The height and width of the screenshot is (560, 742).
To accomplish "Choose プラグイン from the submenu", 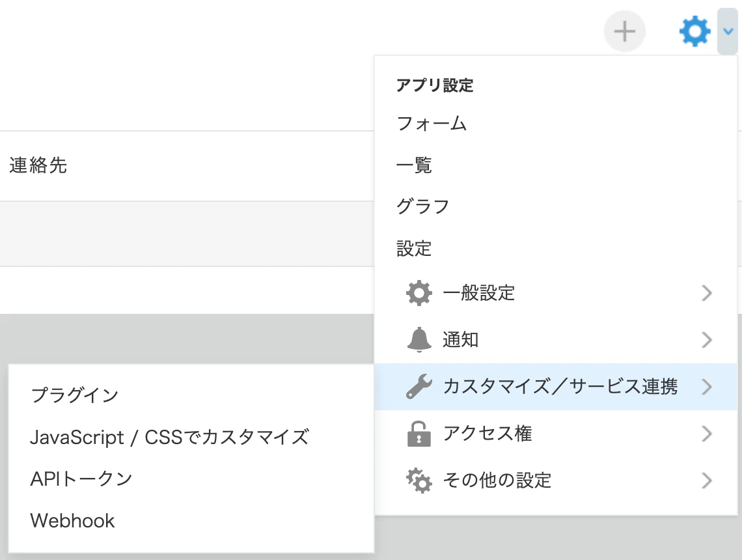I will pyautogui.click(x=75, y=395).
